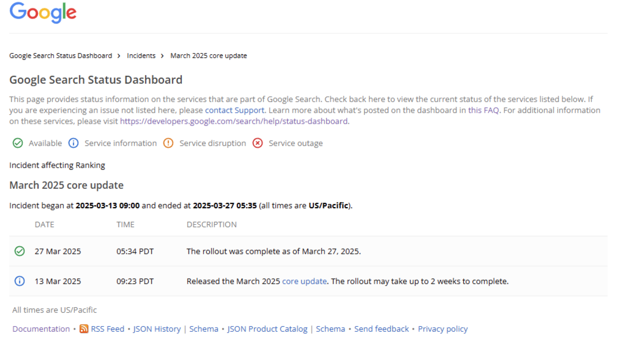This screenshot has width=618, height=364.
Task: Open Google Search Status Dashboard breadcrumb
Action: click(x=61, y=56)
